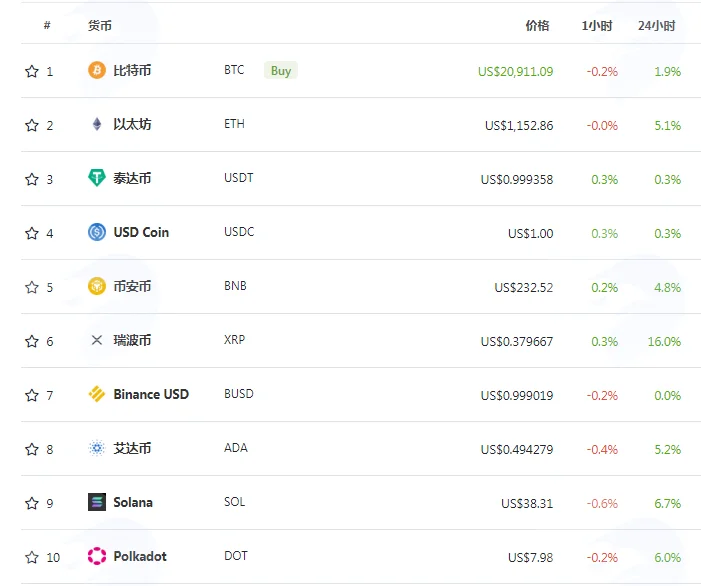The width and height of the screenshot is (701, 586).
Task: Click the 货币 column header
Action: point(99,25)
